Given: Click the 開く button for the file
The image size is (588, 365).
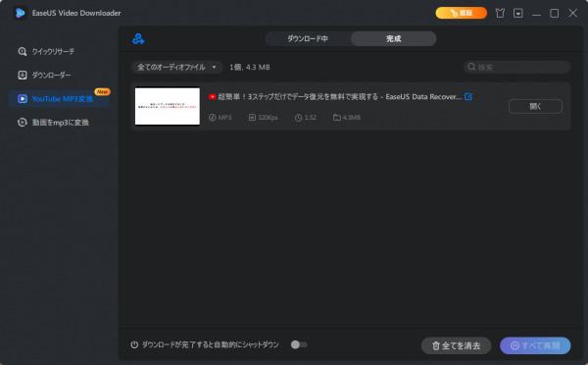Looking at the screenshot, I should coord(535,106).
